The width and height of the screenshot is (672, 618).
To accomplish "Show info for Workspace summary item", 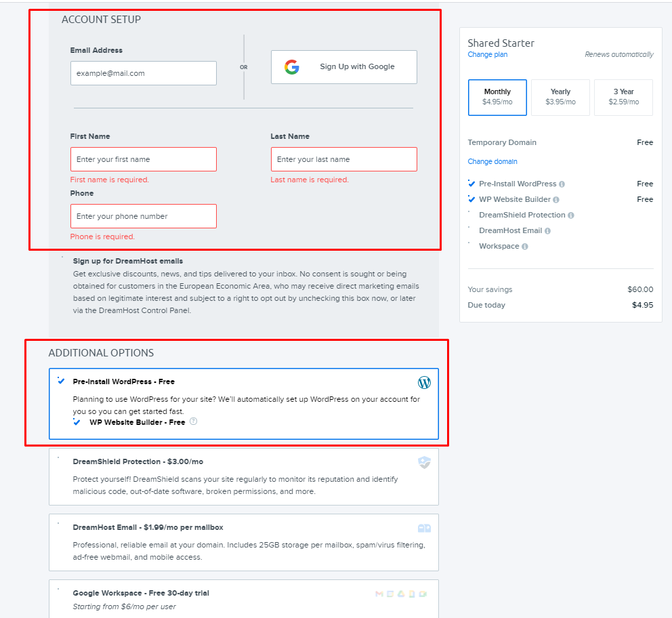I will click(x=525, y=247).
